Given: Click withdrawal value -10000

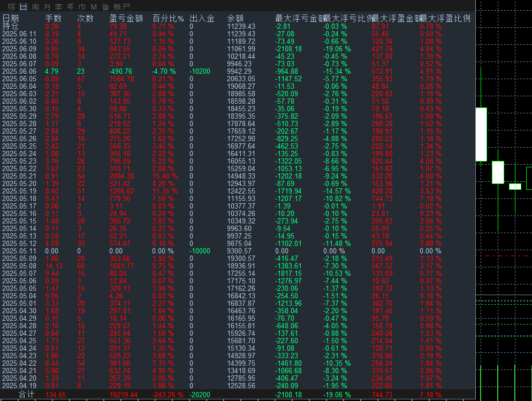Looking at the screenshot, I should [x=200, y=251].
